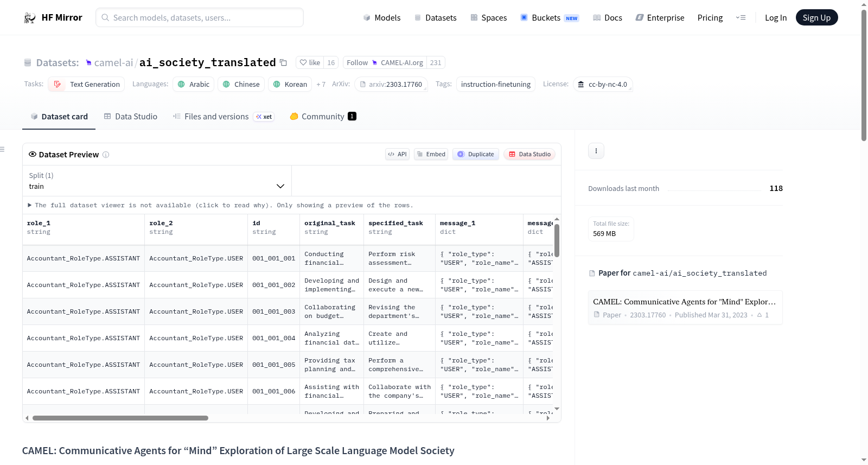
Task: Open the CAMEL paper card title
Action: pos(685,302)
